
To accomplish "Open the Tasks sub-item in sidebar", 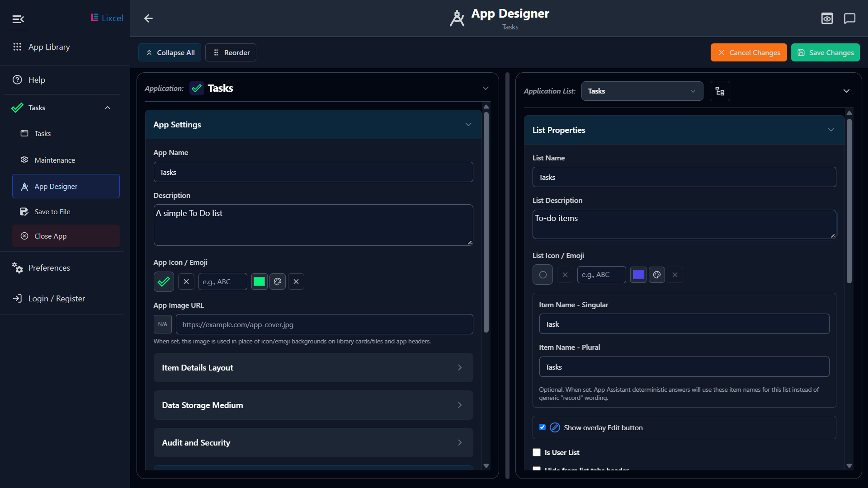I will point(66,134).
